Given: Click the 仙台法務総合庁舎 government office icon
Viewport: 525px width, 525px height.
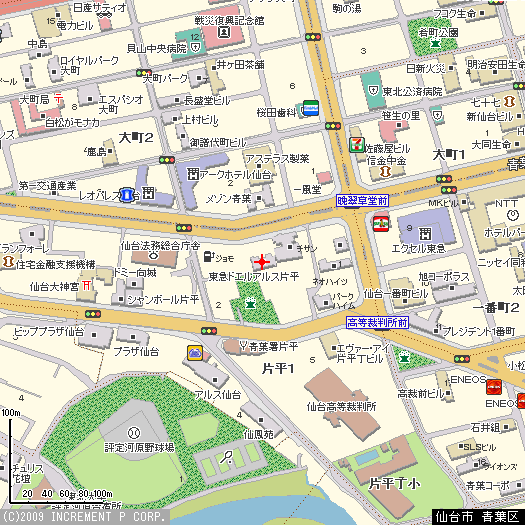Looking at the screenshot, I should (154, 256).
